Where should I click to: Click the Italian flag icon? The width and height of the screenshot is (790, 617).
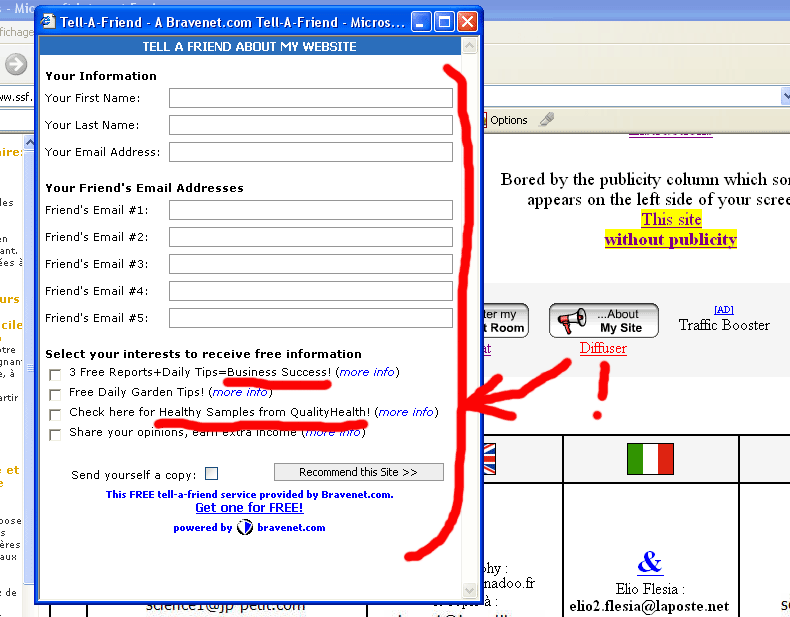(650, 459)
